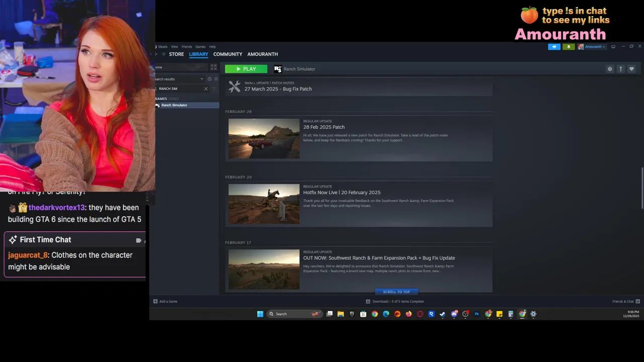
Task: Enter Steam Big Picture mode
Action: [613, 47]
